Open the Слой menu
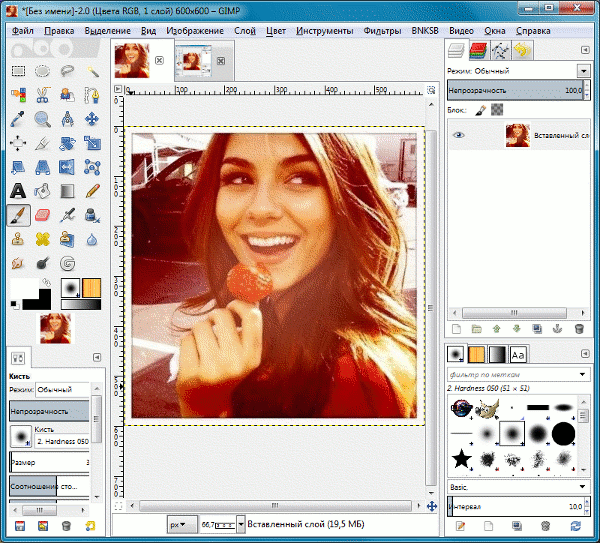 (244, 31)
